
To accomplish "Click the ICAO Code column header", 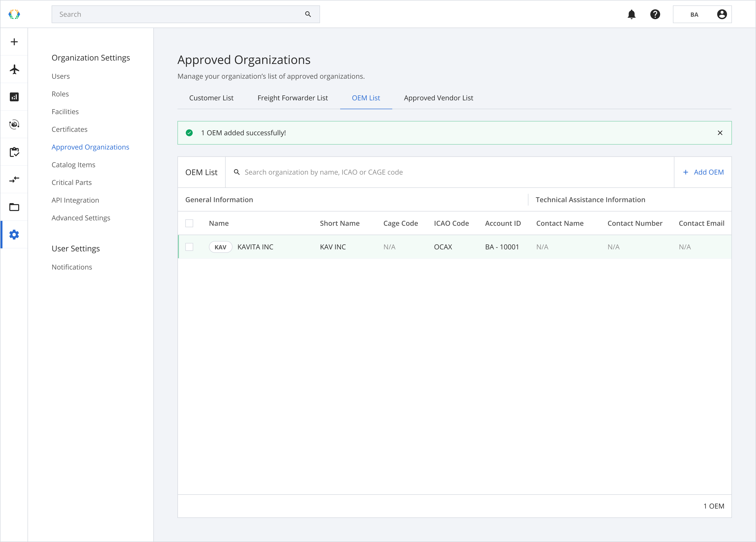I will pyautogui.click(x=451, y=223).
